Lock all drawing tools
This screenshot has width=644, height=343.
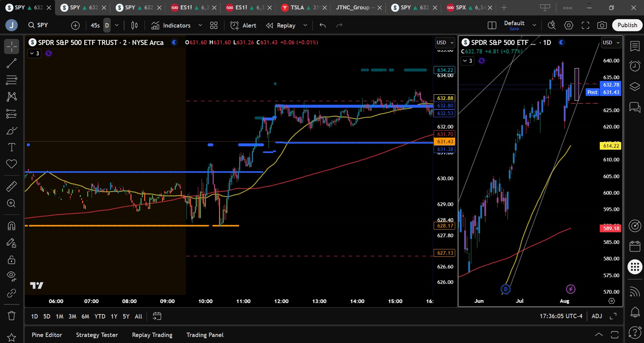point(11,259)
